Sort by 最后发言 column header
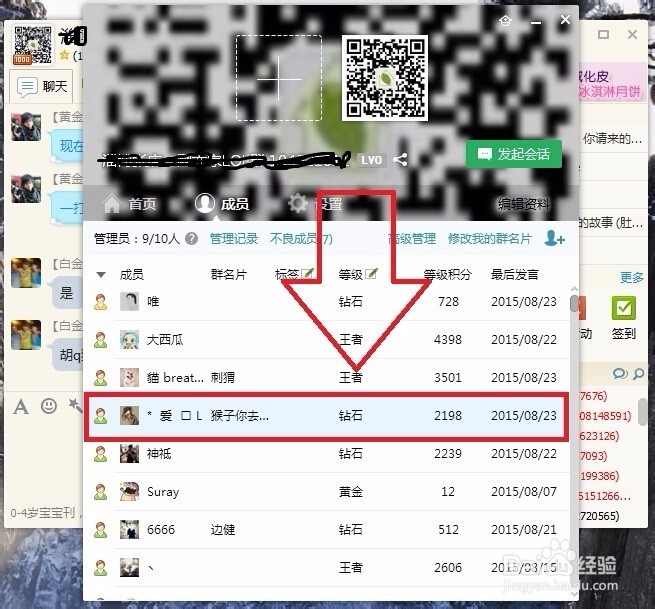The image size is (655, 609). (515, 274)
